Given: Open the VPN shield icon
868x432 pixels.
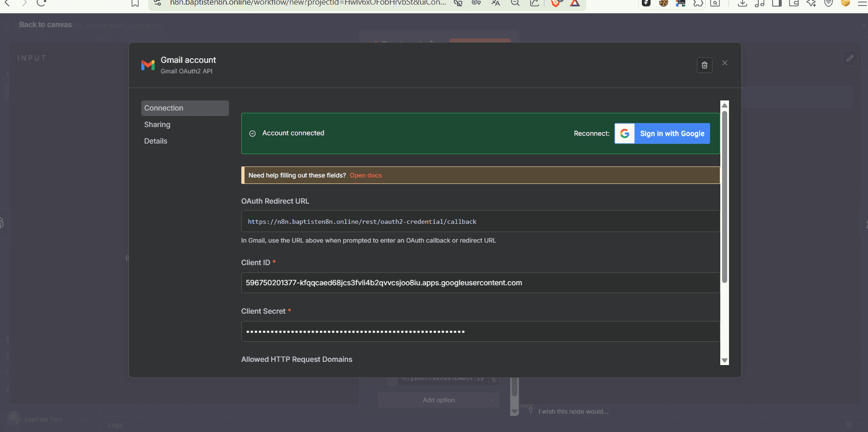Looking at the screenshot, I should point(829,3).
